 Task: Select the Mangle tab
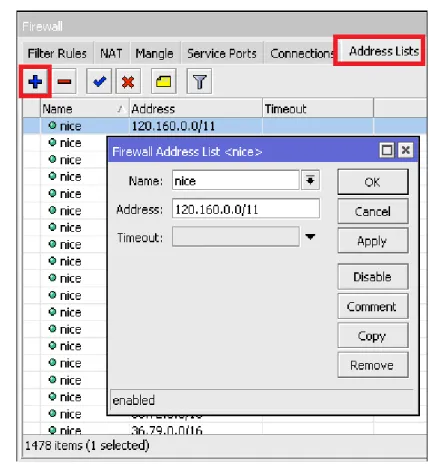[154, 53]
